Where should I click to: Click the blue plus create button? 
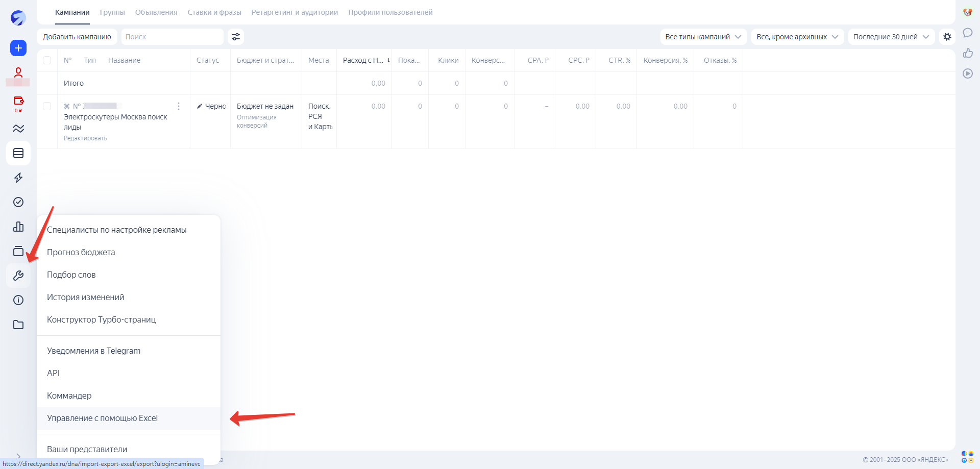(18, 48)
